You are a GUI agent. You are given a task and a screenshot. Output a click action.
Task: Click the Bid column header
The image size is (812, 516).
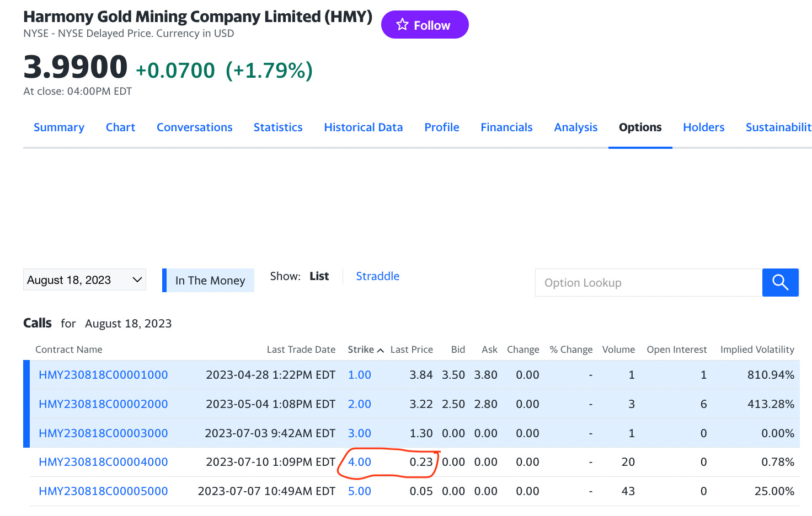458,350
